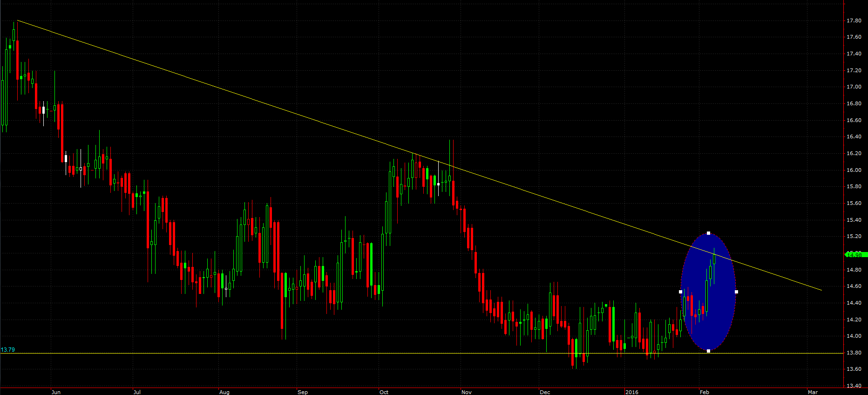The height and width of the screenshot is (395, 868).
Task: Click the 13.40 price axis label
Action: (854, 386)
